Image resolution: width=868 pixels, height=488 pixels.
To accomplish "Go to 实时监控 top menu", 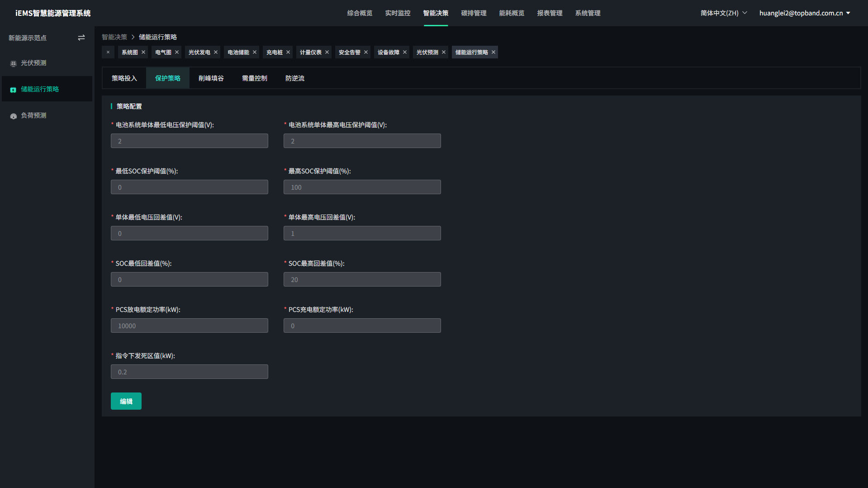I will click(398, 13).
